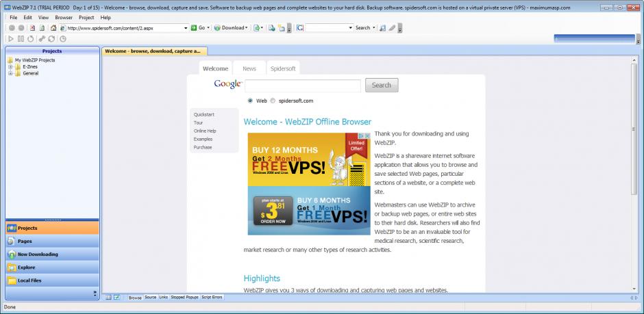The image size is (644, 314).
Task: Click the offline pages icon after capture
Action: coord(271,28)
